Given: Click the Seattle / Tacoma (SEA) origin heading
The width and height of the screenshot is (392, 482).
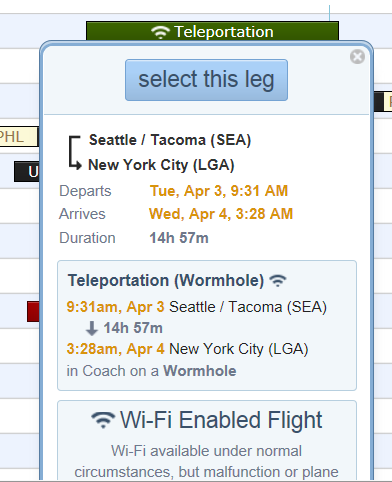Looking at the screenshot, I should pos(170,140).
